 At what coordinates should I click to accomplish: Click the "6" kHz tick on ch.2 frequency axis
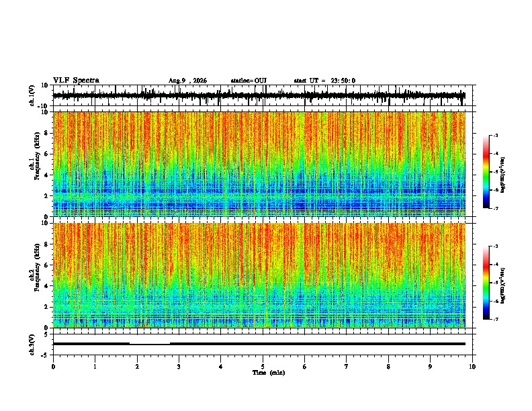[x=46, y=265]
